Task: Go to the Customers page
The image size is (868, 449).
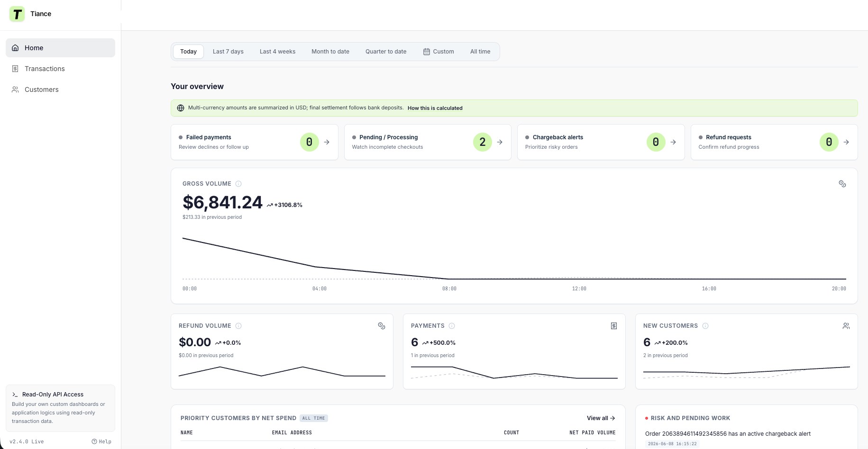Action: point(60,90)
